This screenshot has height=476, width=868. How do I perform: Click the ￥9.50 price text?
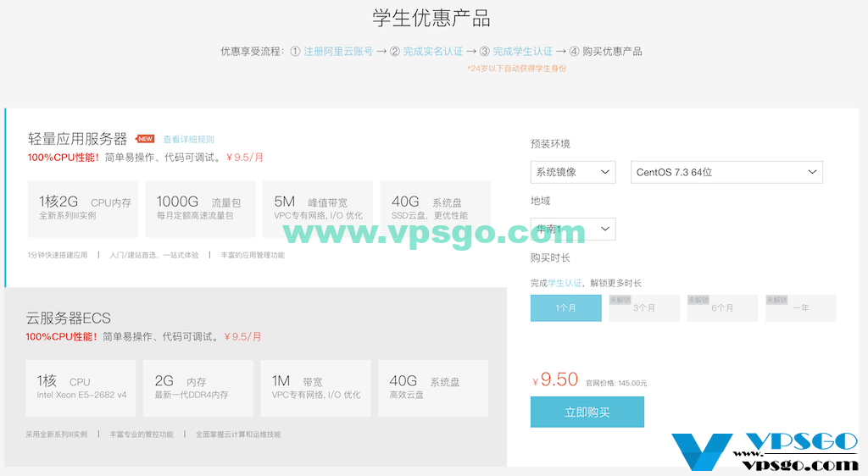coord(555,379)
